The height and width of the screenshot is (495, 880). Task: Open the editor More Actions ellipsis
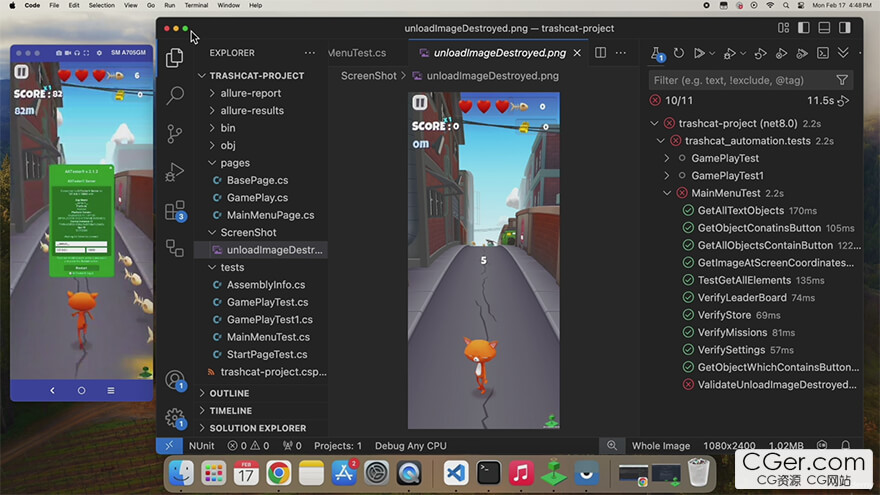point(621,53)
